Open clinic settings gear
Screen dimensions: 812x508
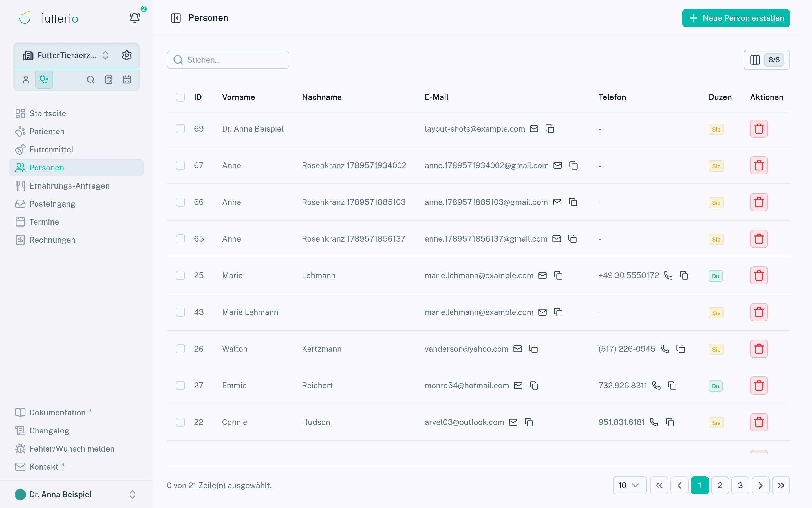127,55
